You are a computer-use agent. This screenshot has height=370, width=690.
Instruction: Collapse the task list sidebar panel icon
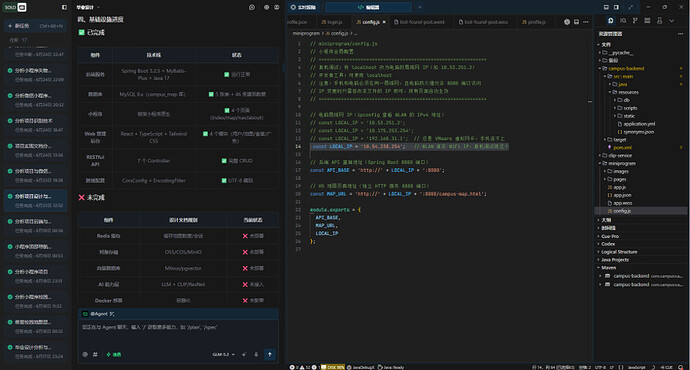click(x=64, y=7)
